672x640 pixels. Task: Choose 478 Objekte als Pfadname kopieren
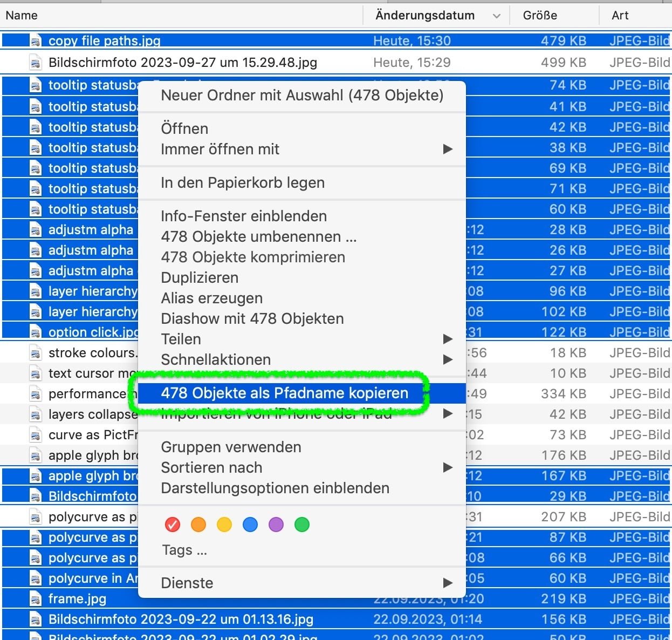(285, 393)
